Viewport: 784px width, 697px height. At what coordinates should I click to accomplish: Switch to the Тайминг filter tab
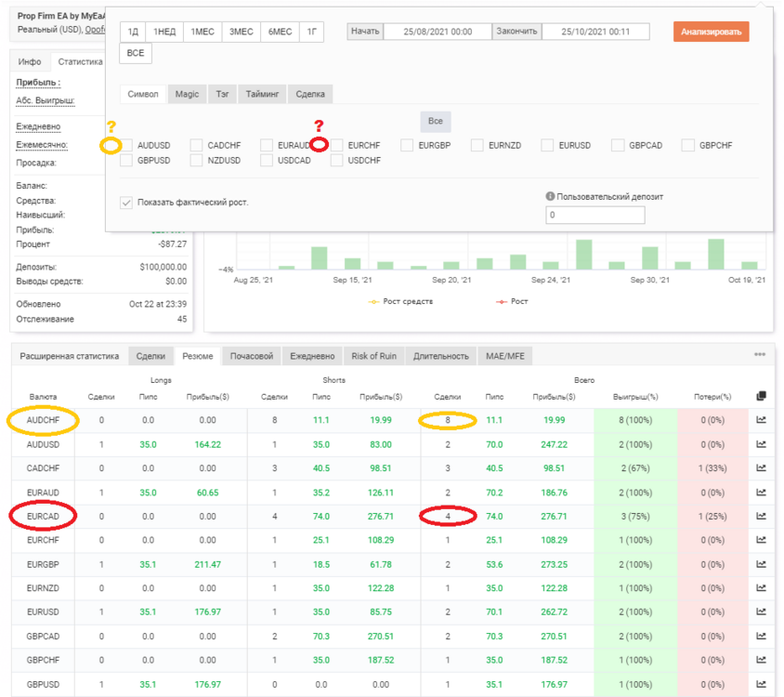262,94
